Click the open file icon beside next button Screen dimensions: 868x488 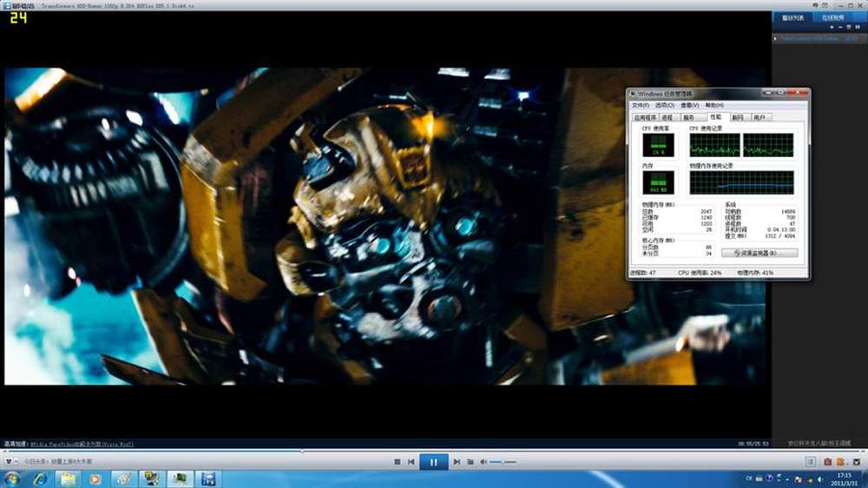pos(470,462)
